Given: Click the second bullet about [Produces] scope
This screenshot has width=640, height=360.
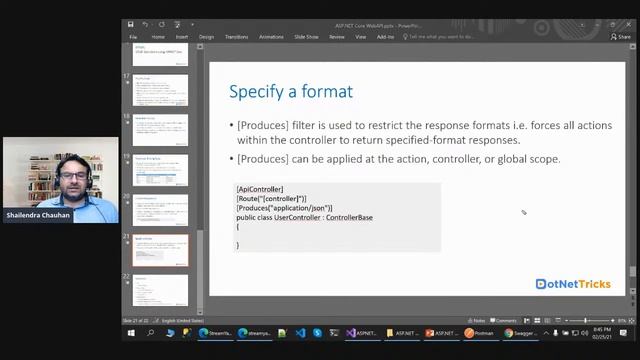Looking at the screenshot, I should pos(398,159).
